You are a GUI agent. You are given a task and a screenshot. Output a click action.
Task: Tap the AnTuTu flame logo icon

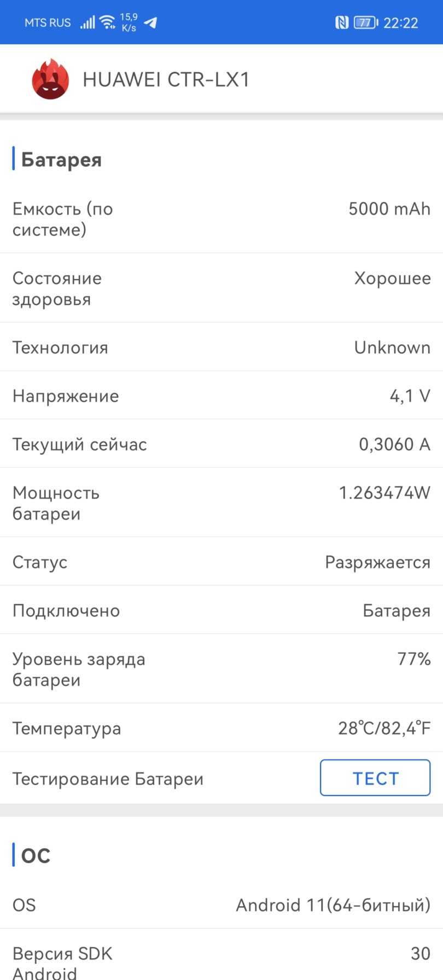[x=50, y=79]
